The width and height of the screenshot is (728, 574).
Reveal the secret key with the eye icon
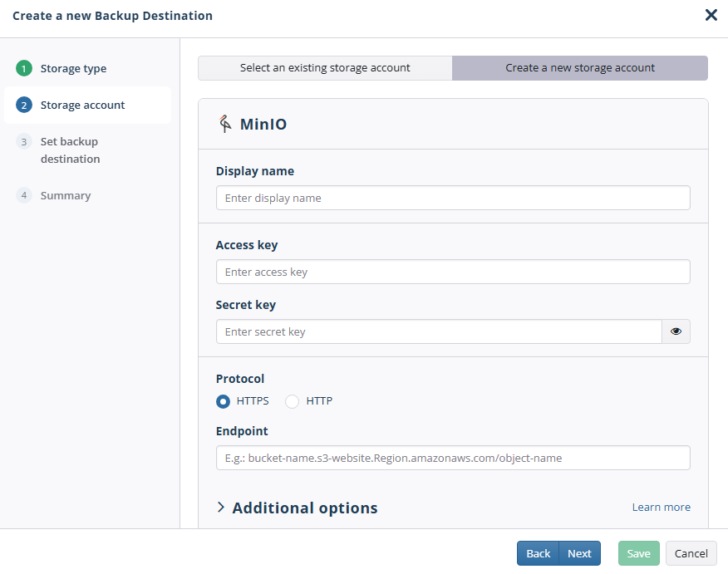click(676, 331)
